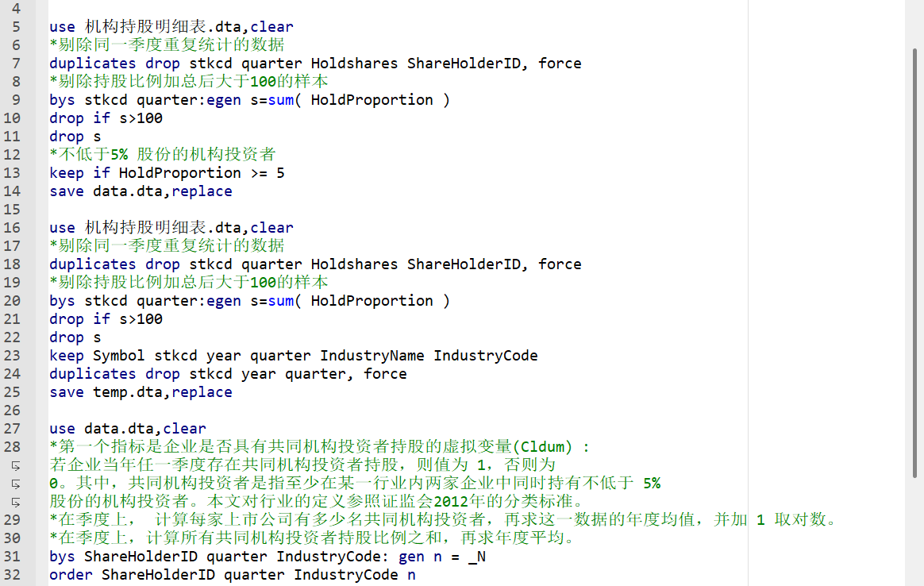Place cursor on 'keep if HoldProportion >= 5'
This screenshot has width=924, height=586.
(167, 173)
